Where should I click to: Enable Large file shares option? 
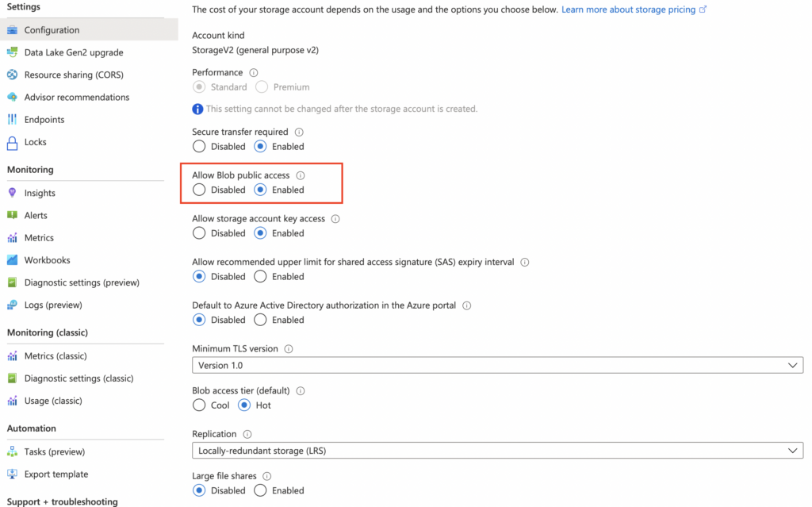260,490
